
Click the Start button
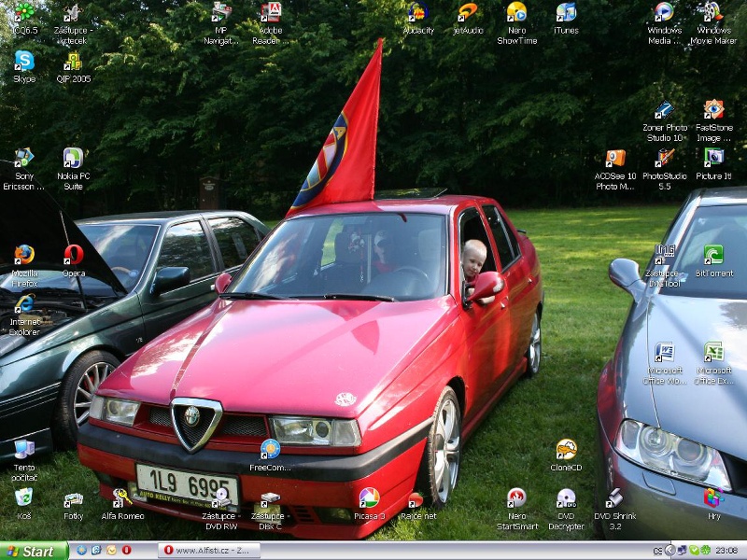point(35,551)
